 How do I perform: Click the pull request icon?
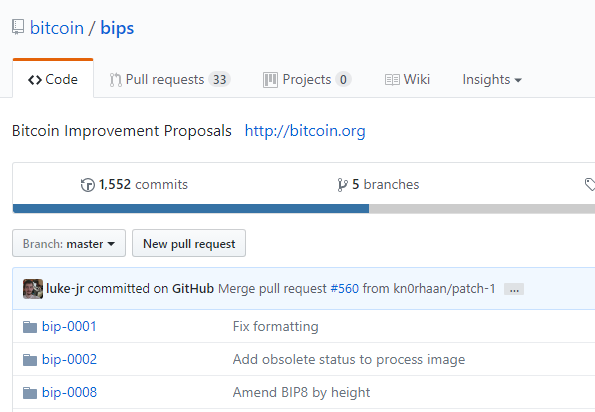[x=115, y=80]
